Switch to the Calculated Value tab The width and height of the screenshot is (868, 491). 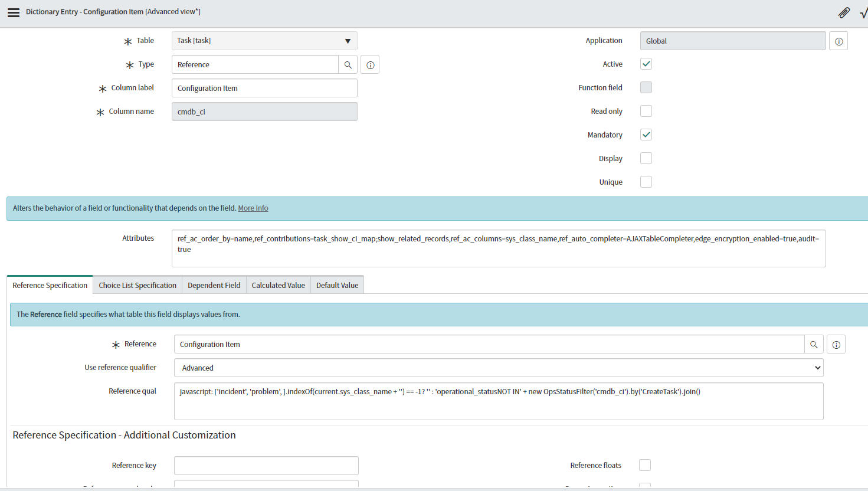[x=278, y=284]
